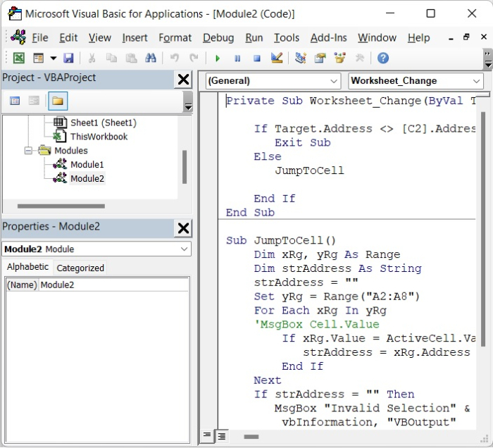Switch to the Categorized properties tab
Screen dimensions: 493x448
(80, 268)
